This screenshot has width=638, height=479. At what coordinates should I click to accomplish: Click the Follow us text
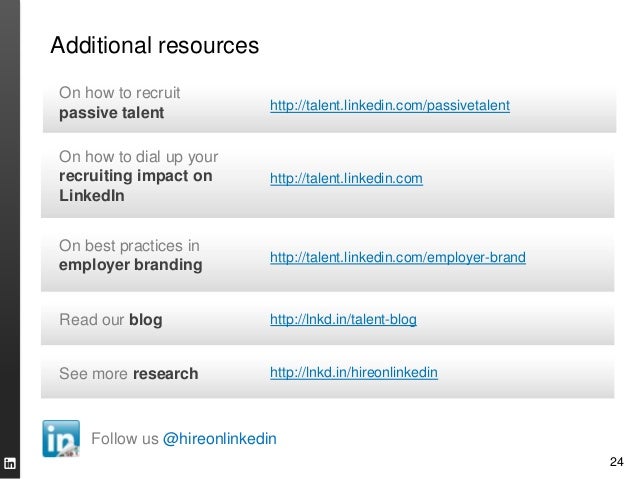click(x=125, y=439)
